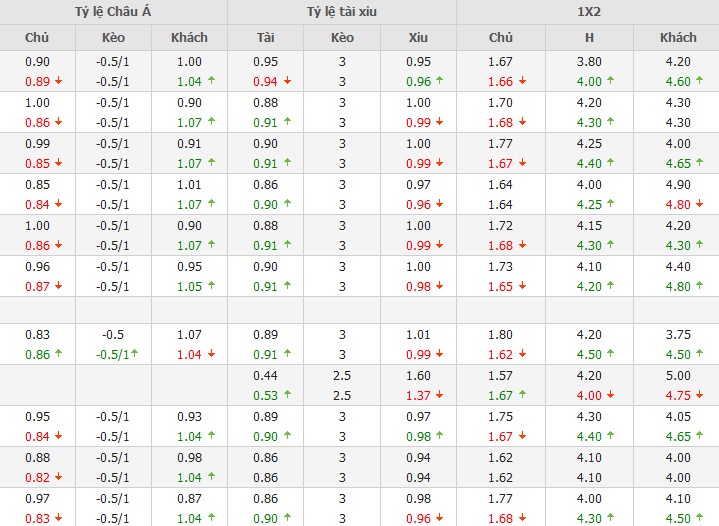Click the green up arrow next to 0.53
Screen dimensions: 719x526
(285, 395)
